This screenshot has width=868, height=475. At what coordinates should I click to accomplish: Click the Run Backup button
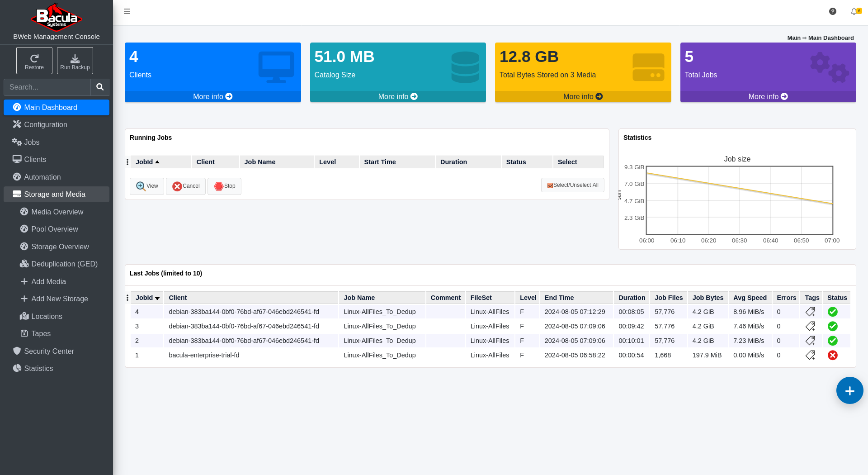pos(75,61)
